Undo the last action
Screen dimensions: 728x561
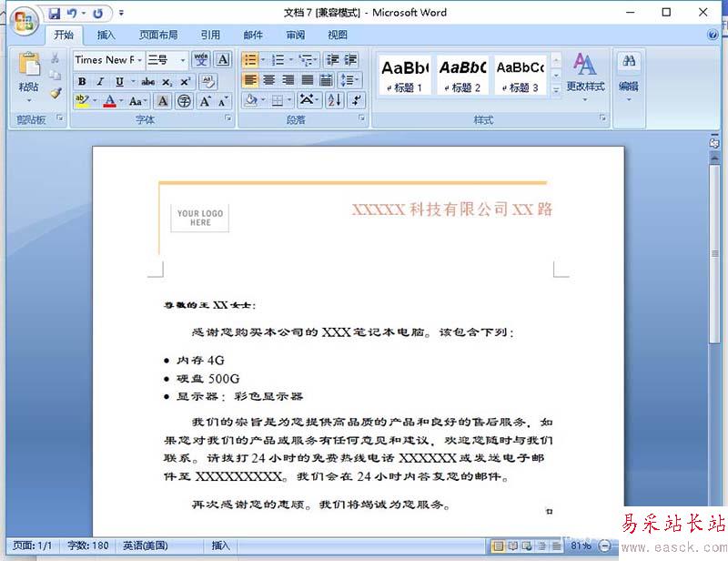[x=73, y=14]
